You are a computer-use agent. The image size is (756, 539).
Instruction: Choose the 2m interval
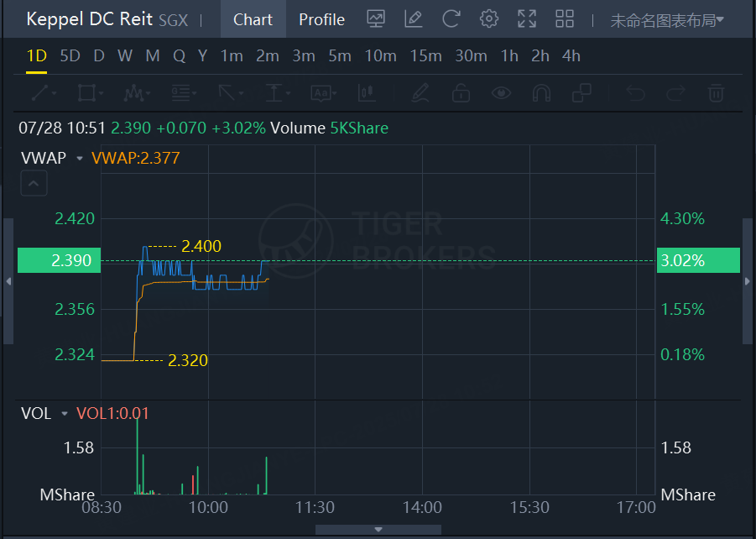(x=268, y=56)
